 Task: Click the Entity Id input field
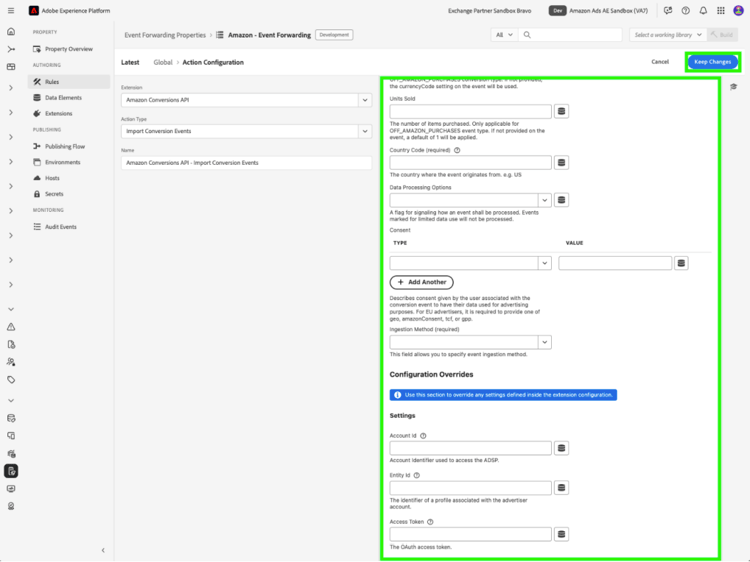click(471, 488)
